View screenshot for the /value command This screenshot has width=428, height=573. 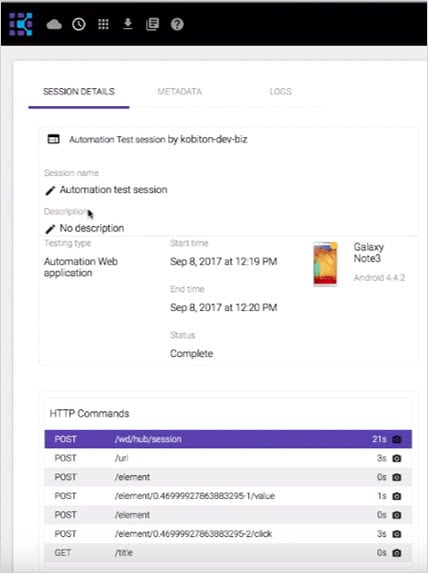coord(397,496)
